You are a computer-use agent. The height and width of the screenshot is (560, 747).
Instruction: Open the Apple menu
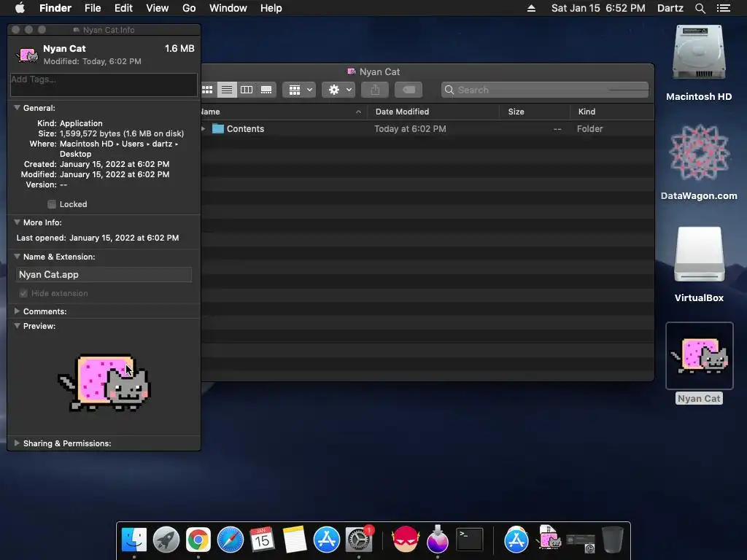coord(20,8)
